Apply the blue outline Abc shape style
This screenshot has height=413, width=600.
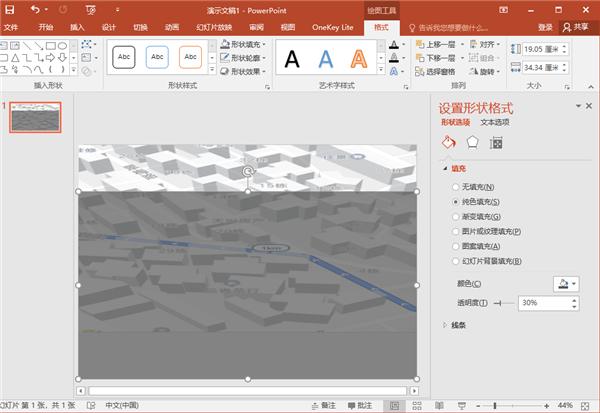pos(157,57)
